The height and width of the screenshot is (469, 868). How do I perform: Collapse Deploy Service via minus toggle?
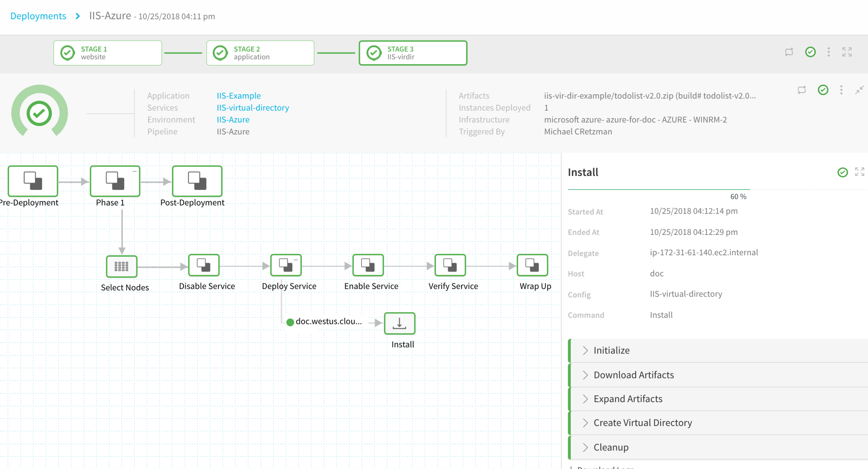(x=296, y=260)
